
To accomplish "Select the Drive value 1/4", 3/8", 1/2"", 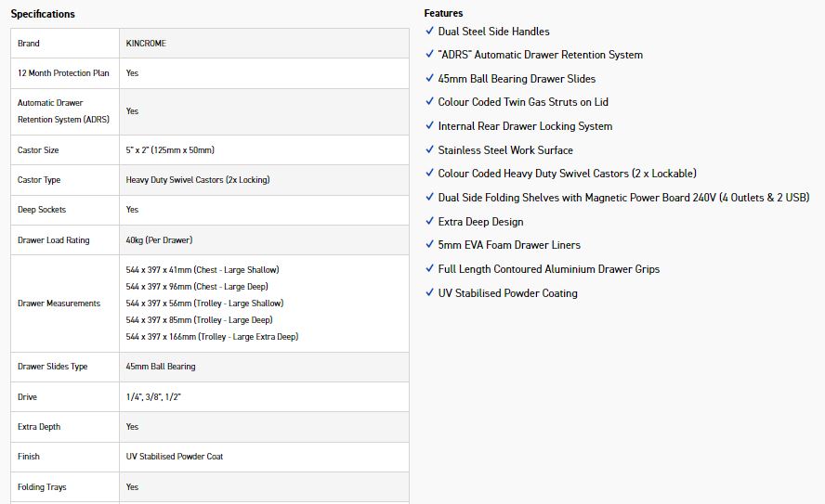I will 152,397.
